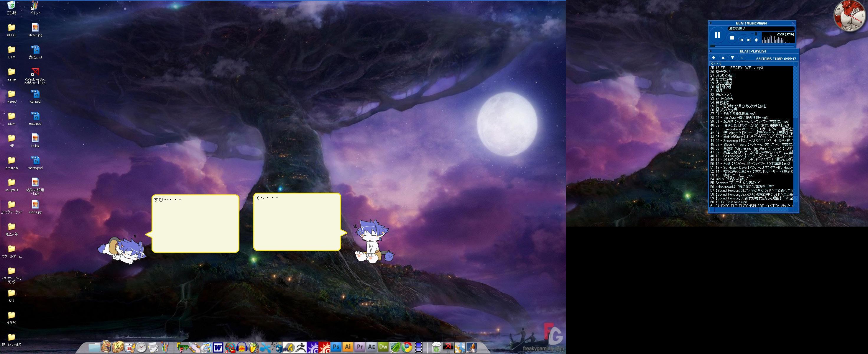Open the Photoshop icon in the dock
This screenshot has height=354, width=868.
336,347
